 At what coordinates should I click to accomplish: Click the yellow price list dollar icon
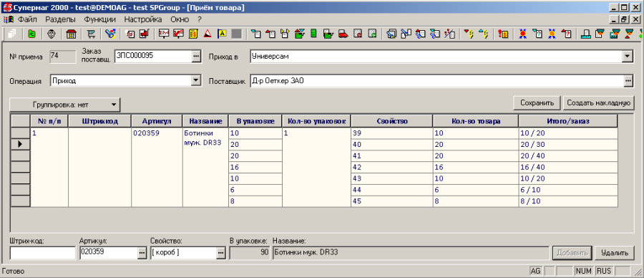pyautogui.click(x=193, y=34)
